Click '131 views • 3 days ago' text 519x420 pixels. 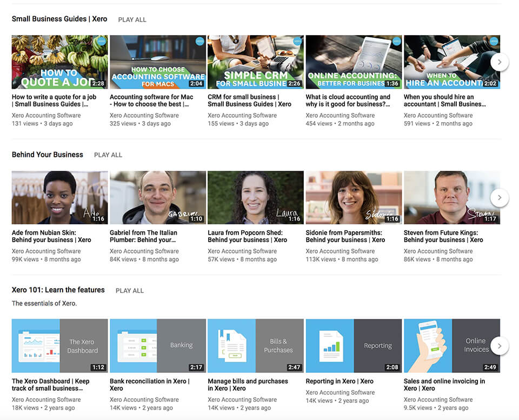42,123
